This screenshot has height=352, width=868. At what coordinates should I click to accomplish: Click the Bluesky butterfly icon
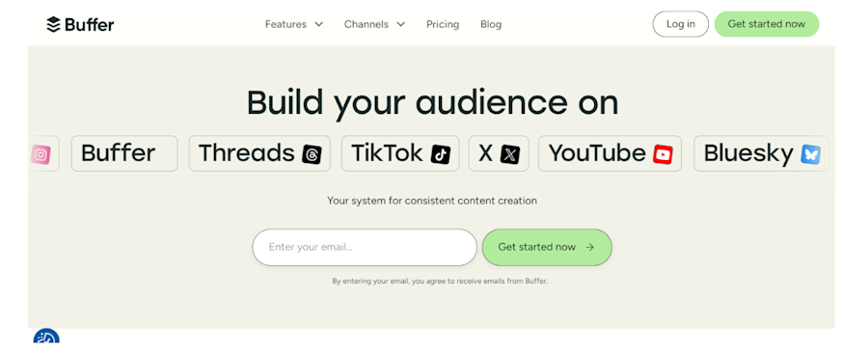811,154
